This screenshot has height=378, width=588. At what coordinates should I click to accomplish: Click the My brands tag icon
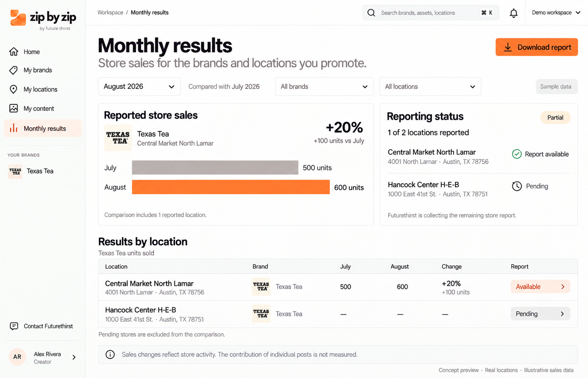(x=14, y=70)
